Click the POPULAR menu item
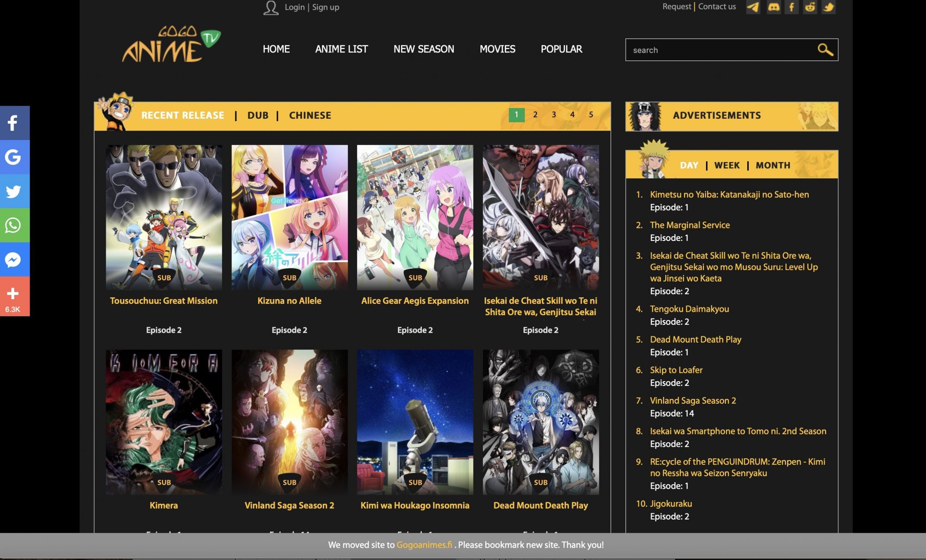This screenshot has height=560, width=926. pyautogui.click(x=561, y=49)
